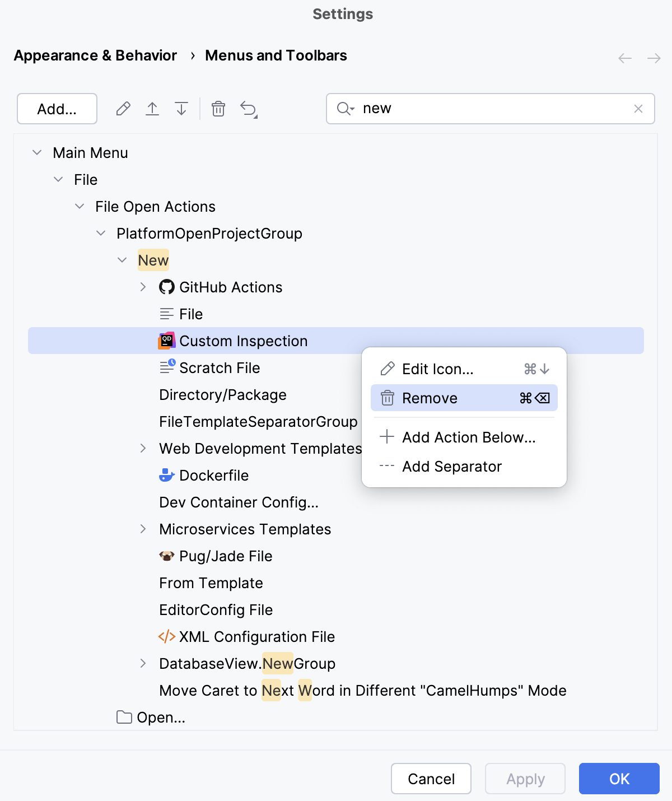The image size is (672, 801).
Task: Click into the search text field
Action: pyautogui.click(x=493, y=109)
